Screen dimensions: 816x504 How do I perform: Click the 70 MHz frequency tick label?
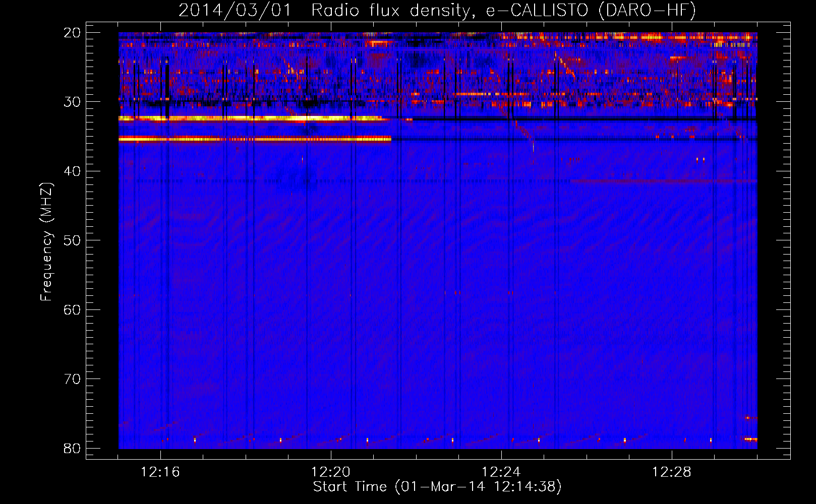pos(72,379)
